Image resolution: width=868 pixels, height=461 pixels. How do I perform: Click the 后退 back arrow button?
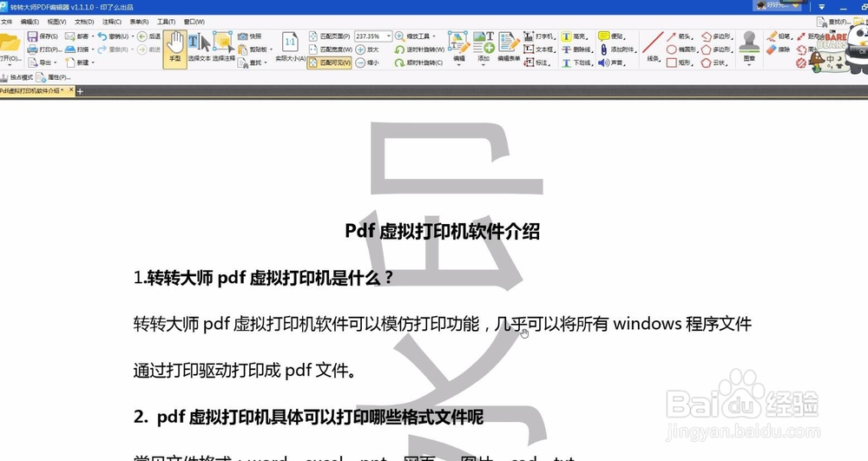pos(148,36)
